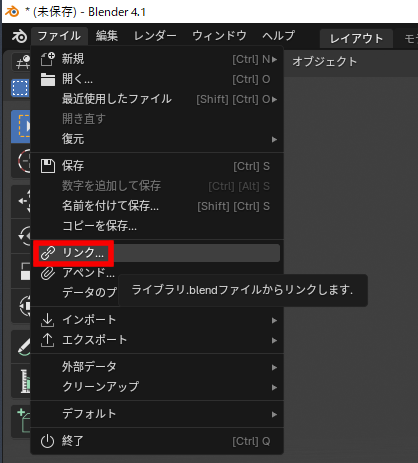Expand the 最近使用したファイル submenu
This screenshot has width=418, height=463.
click(x=157, y=99)
